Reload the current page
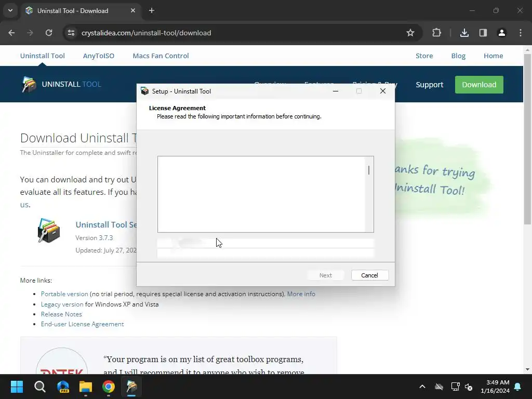The width and height of the screenshot is (532, 399). click(49, 33)
